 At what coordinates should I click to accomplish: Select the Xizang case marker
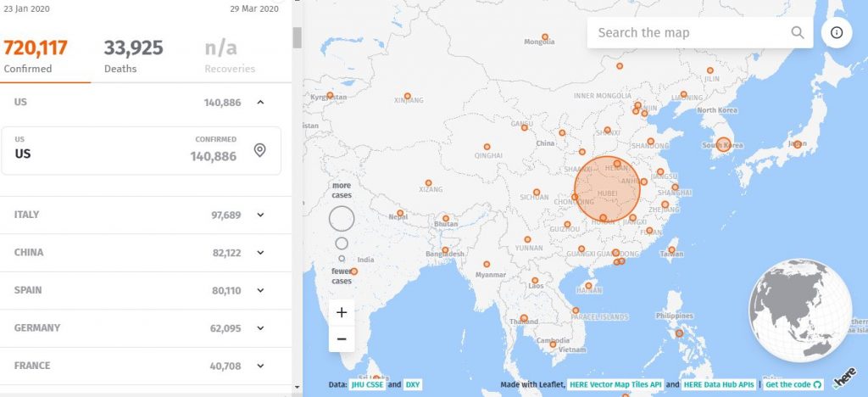click(428, 182)
